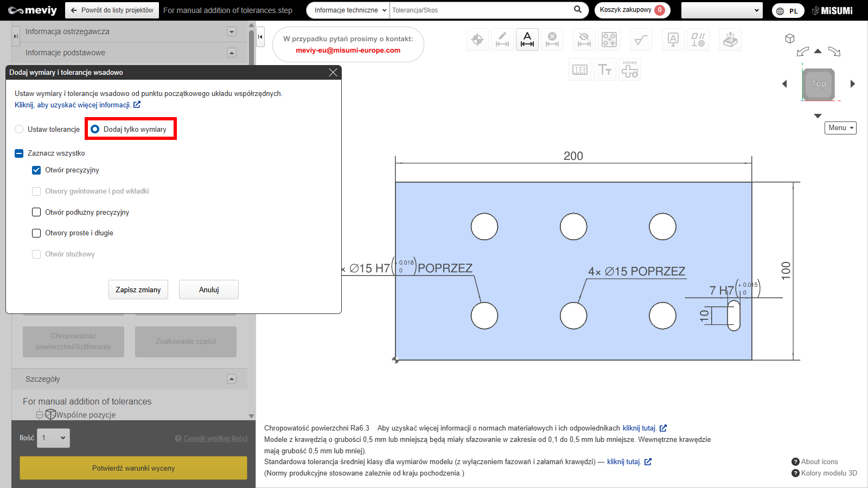Open the view 'Menu' dropdown
This screenshot has width=868, height=488.
pos(840,128)
